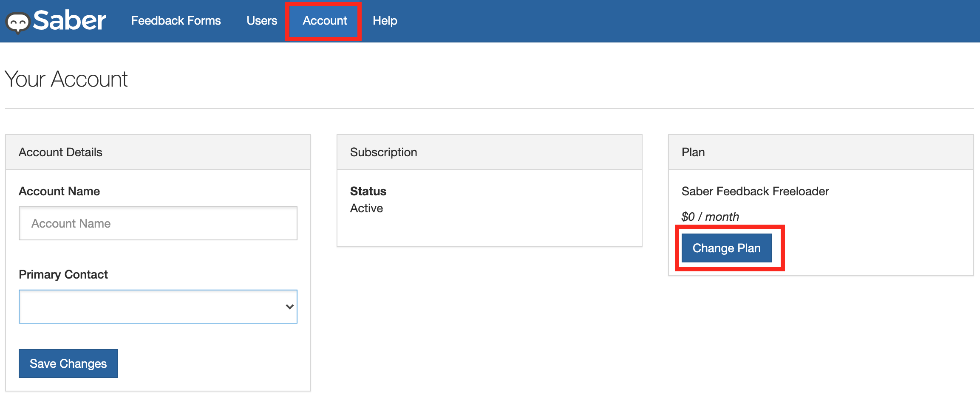Click the Plan panel header
This screenshot has width=980, height=400.
pos(693,152)
